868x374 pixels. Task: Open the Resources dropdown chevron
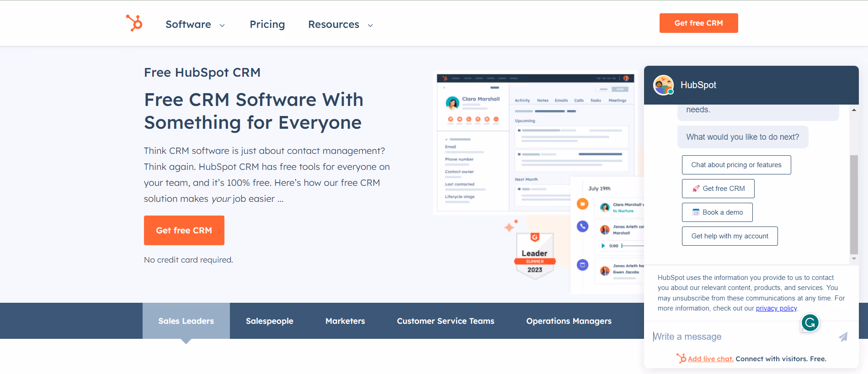[x=370, y=26]
